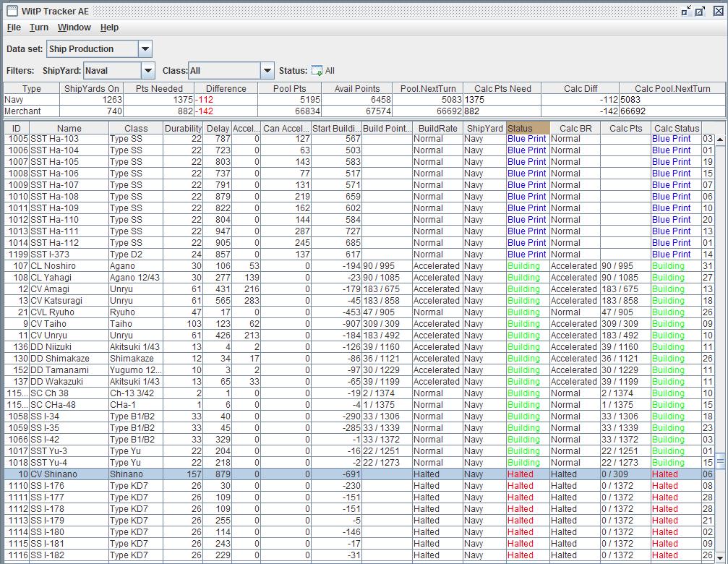This screenshot has height=564, width=728.
Task: Select the CL Noshiro row
Action: (359, 266)
